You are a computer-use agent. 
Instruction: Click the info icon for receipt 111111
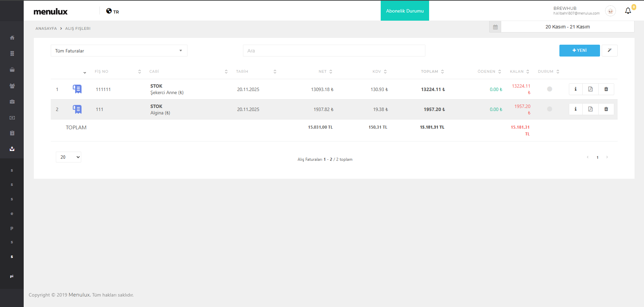[575, 89]
